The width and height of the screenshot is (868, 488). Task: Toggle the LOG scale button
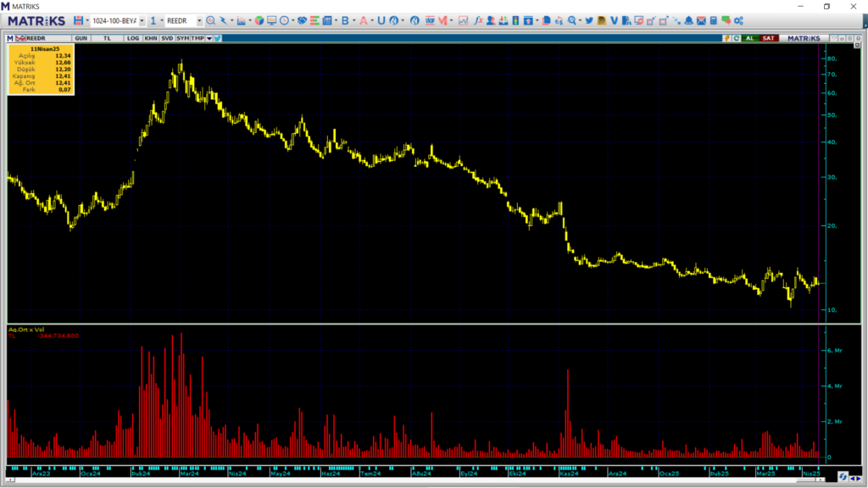coord(133,38)
